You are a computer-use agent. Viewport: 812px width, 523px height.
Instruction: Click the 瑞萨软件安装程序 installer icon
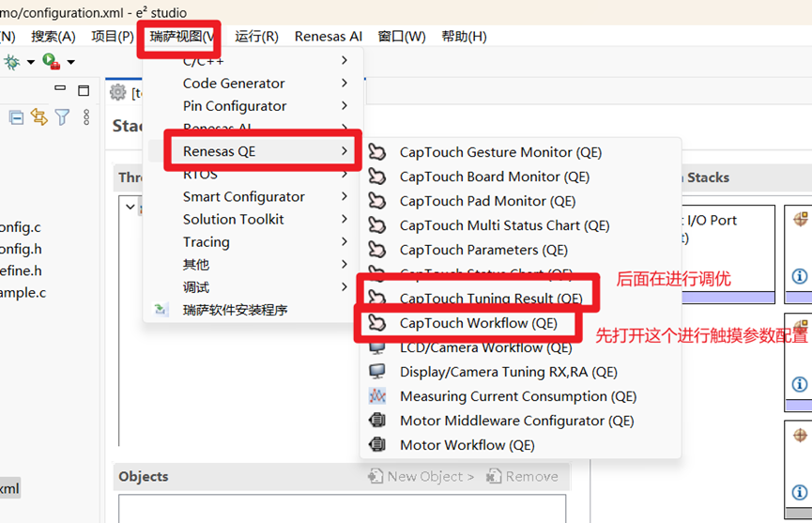(161, 310)
